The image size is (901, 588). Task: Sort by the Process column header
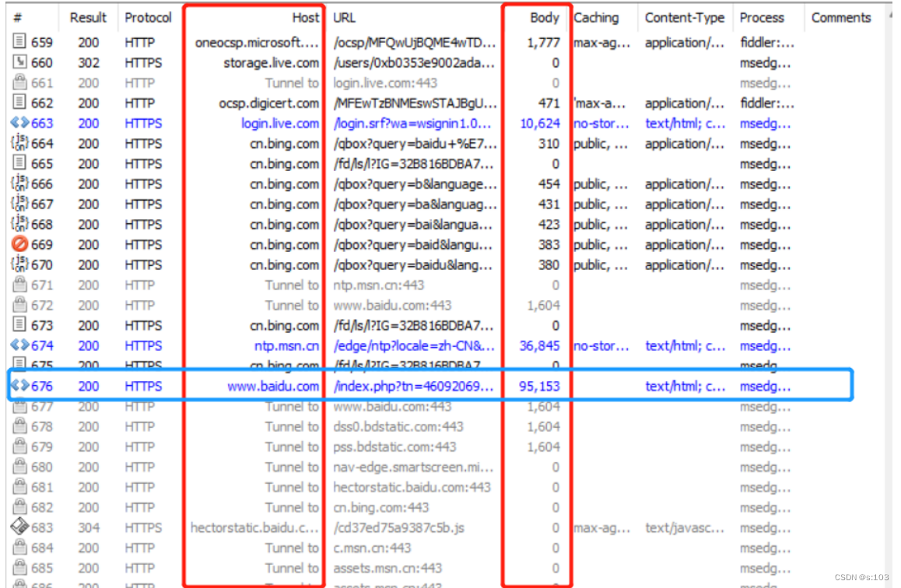pos(762,18)
